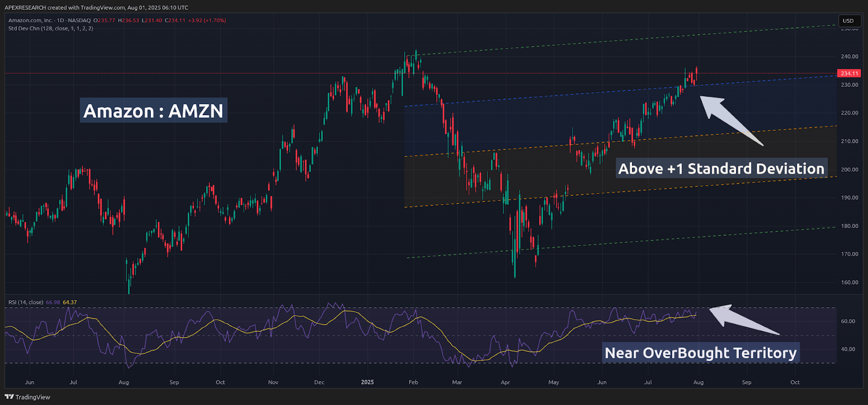The width and height of the screenshot is (868, 405).
Task: Select the RSI (14, close) indicator legend
Action: tap(25, 302)
